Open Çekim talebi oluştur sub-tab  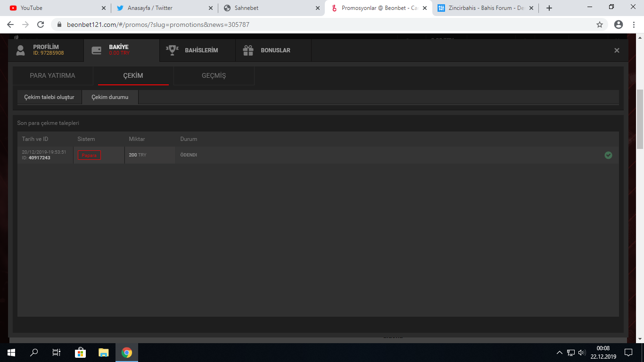coord(50,97)
